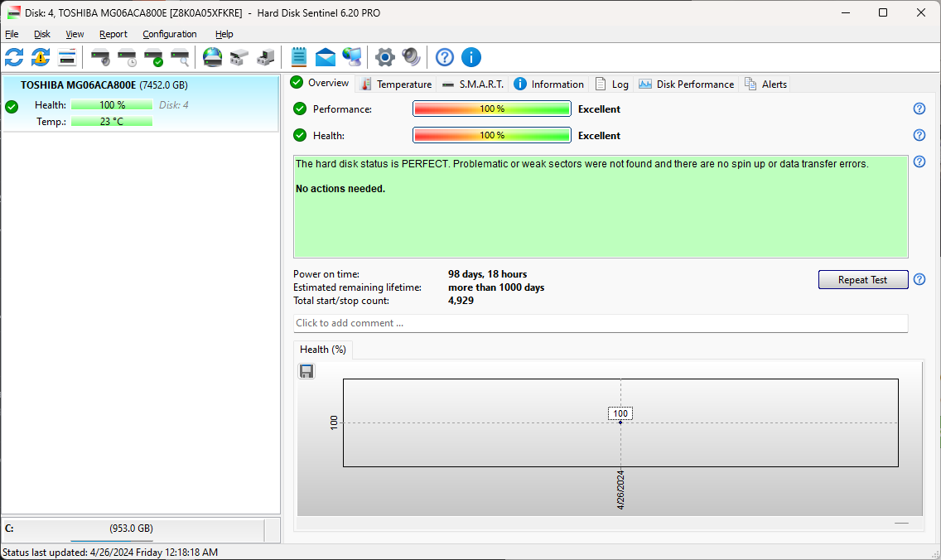Open the Configuration menu
Screen dimensions: 941x560
[169, 34]
